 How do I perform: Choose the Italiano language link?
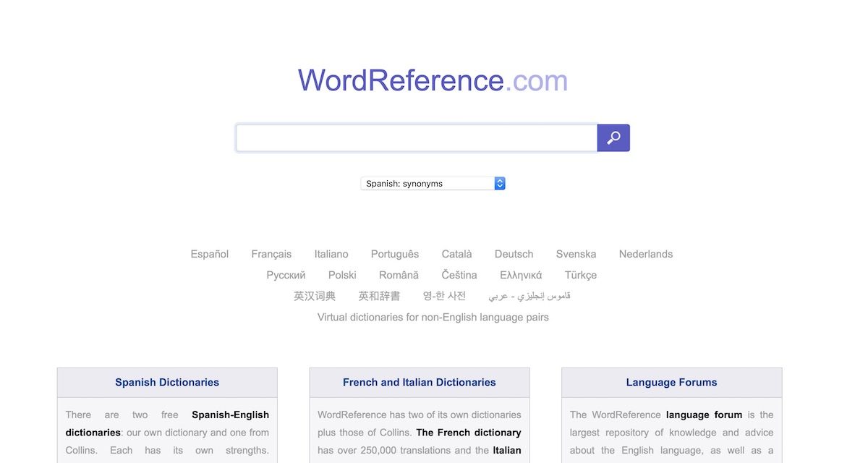pos(331,254)
